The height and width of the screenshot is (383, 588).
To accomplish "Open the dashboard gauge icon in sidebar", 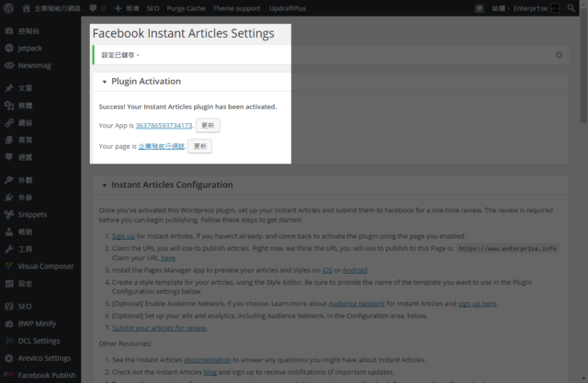I will click(9, 30).
